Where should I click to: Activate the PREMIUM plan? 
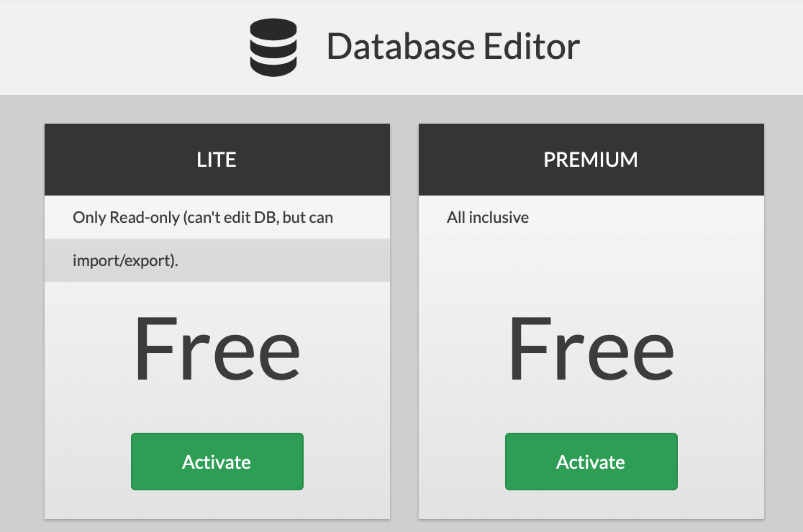point(591,462)
